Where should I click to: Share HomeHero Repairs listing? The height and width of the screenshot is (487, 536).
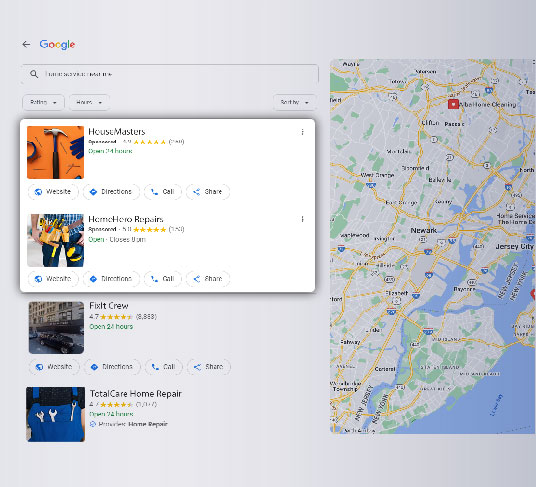208,279
